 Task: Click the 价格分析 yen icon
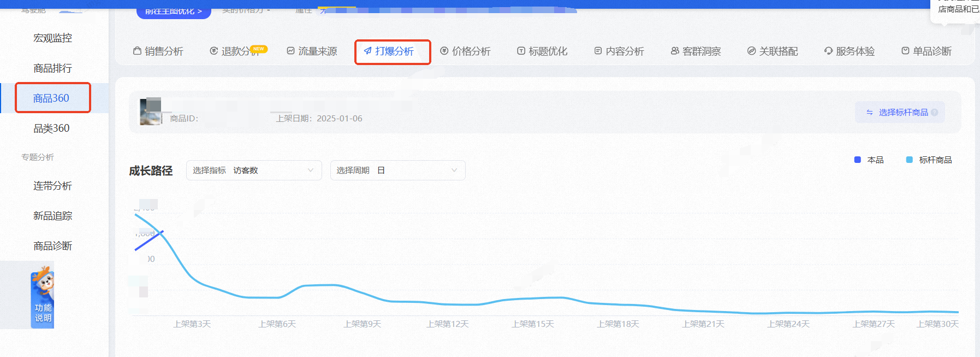[444, 51]
